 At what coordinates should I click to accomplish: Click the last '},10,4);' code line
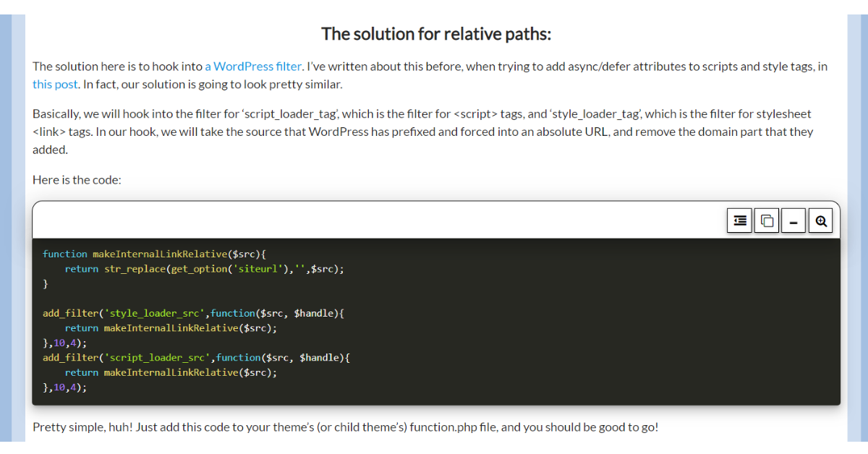(x=64, y=387)
